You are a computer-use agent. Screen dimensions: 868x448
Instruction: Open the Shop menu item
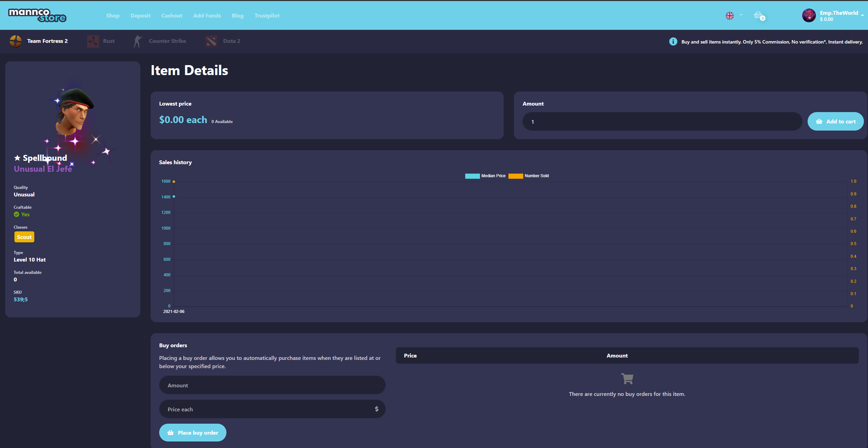(x=113, y=15)
